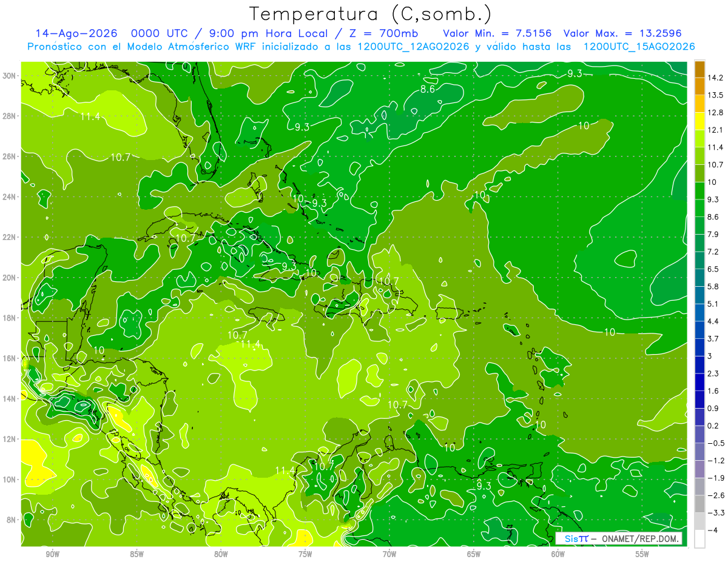Click the longitude axis label "90W"

(52, 554)
